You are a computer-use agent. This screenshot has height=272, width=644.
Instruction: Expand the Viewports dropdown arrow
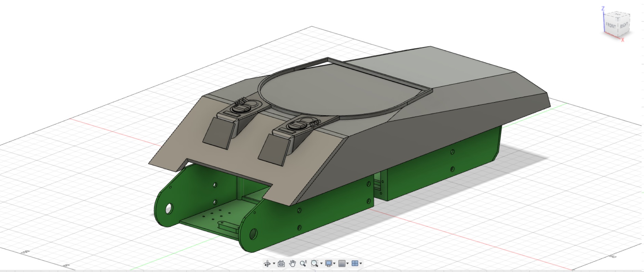[361, 264]
